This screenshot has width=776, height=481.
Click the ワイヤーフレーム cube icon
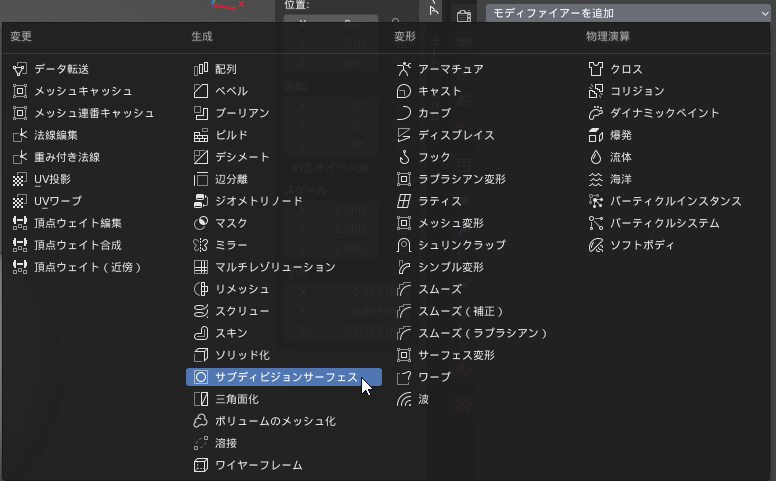tap(200, 465)
